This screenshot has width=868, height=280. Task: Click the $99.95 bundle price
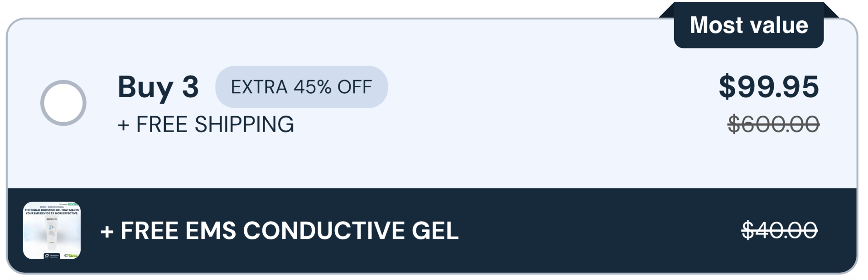(769, 86)
